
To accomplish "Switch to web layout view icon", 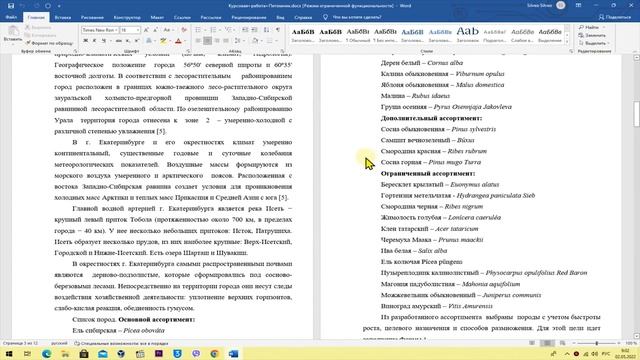I will click(x=562, y=343).
